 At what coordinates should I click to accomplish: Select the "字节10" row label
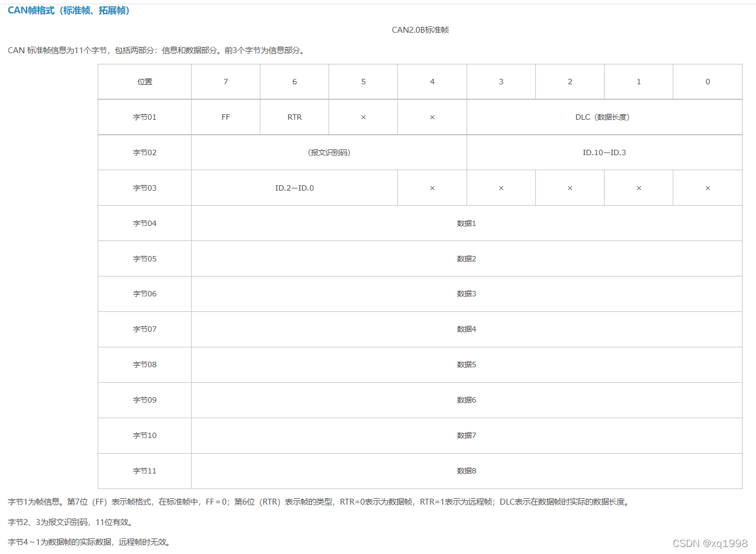145,435
